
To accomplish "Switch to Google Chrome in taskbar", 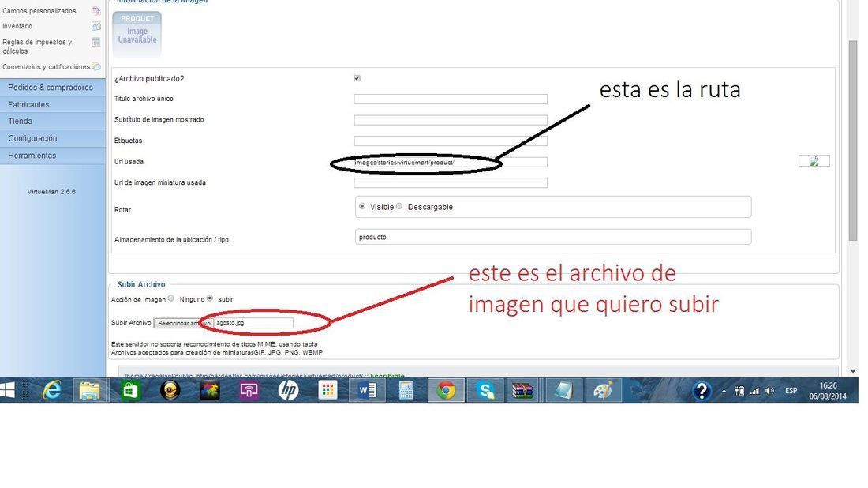I will pos(446,391).
